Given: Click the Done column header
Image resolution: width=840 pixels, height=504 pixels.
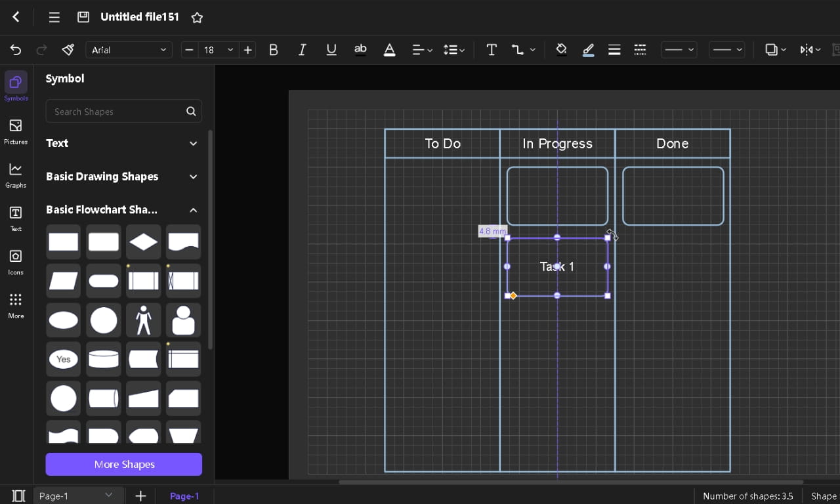Looking at the screenshot, I should (x=673, y=144).
